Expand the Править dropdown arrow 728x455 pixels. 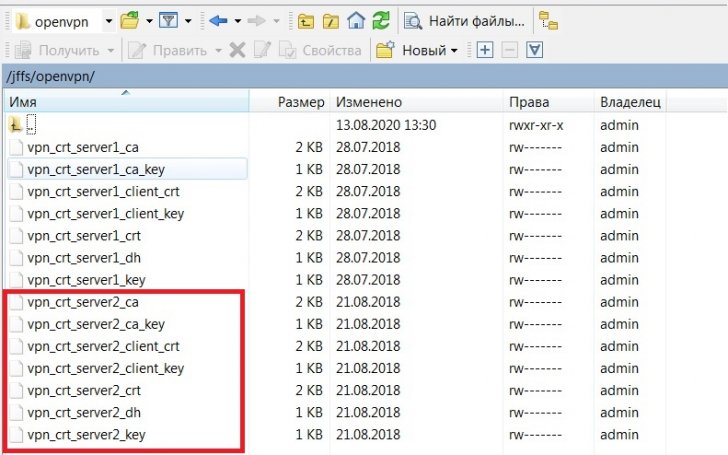218,51
